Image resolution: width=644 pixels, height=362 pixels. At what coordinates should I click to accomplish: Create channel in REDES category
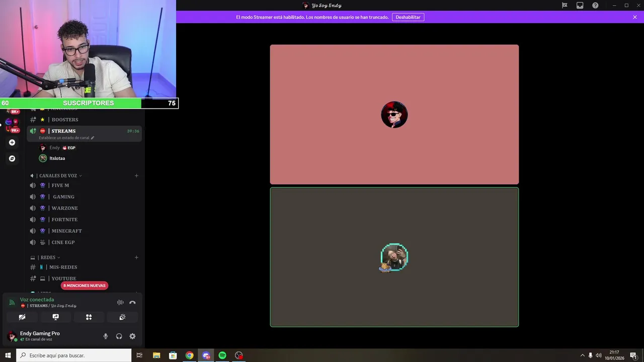pos(136,257)
